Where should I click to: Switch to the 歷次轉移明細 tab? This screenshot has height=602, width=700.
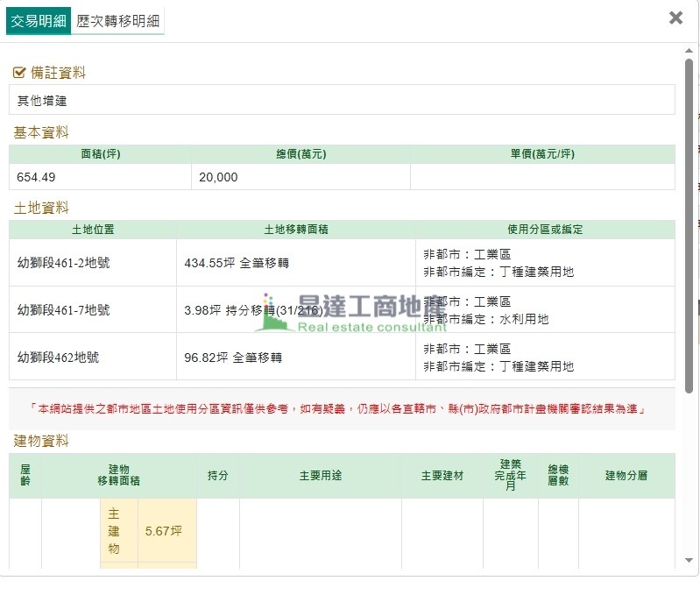(x=118, y=21)
